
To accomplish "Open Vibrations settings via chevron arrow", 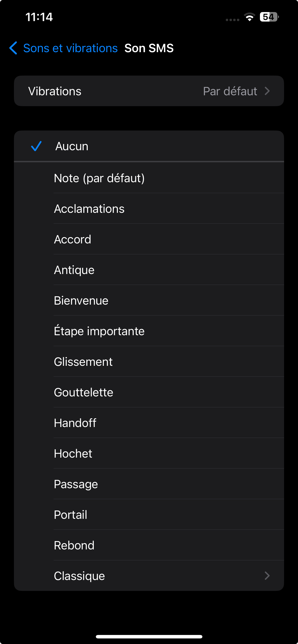I will tap(267, 91).
